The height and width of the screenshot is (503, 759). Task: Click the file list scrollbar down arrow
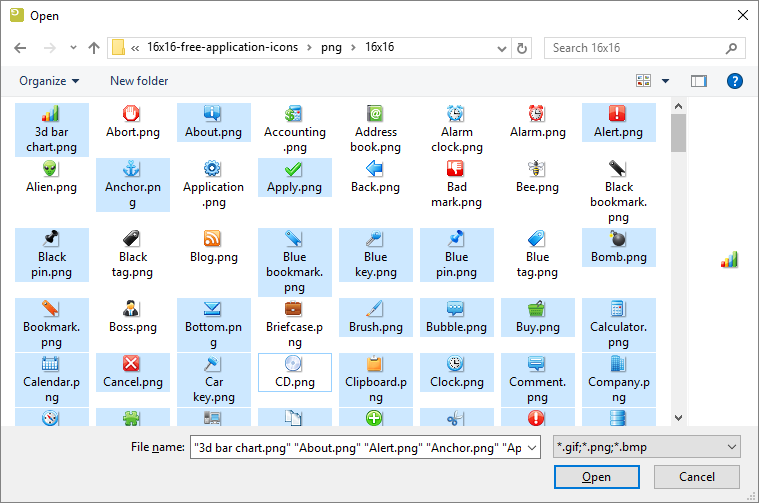[678, 418]
